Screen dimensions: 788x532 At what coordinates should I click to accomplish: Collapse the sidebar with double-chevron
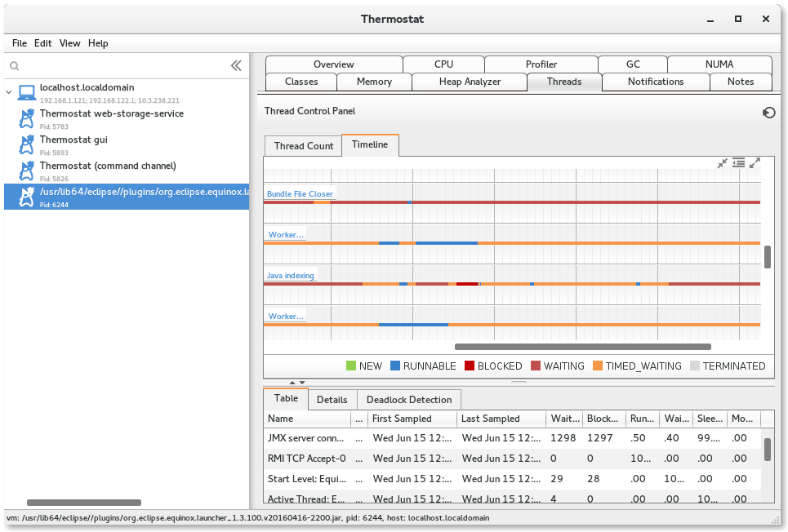(236, 66)
